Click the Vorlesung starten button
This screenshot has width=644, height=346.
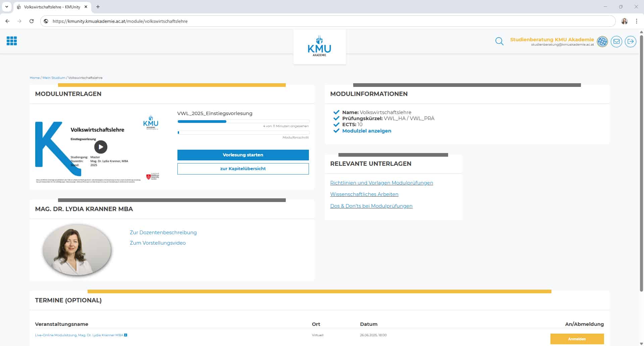pos(243,155)
